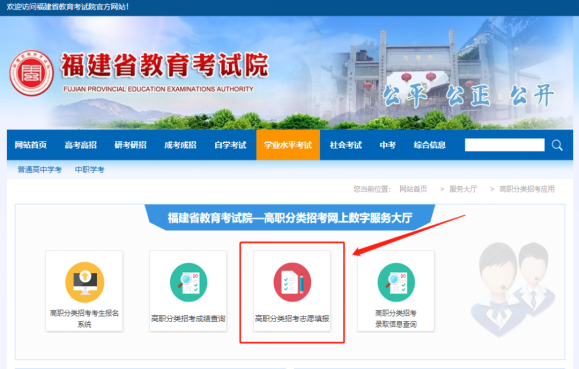Open the 录取信息查询 green icon
This screenshot has width=579, height=369.
point(396,282)
